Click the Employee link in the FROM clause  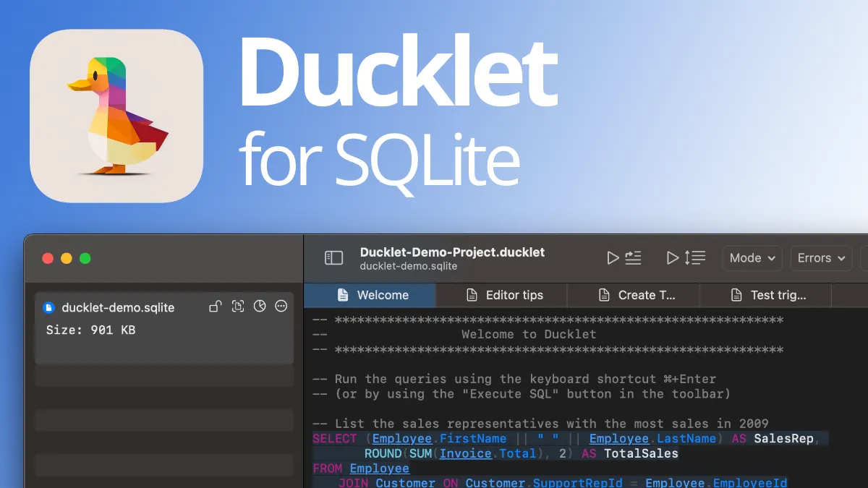click(x=379, y=468)
